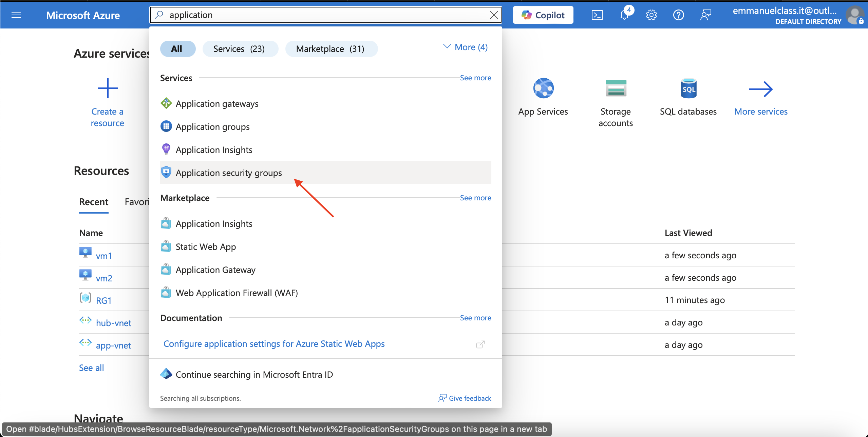This screenshot has height=437, width=868.
Task: Open resource vm1
Action: pos(104,256)
